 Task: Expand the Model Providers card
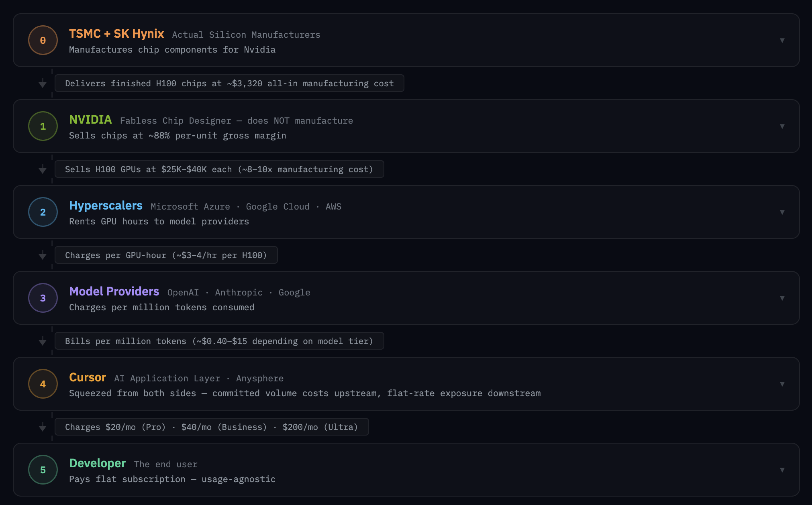click(x=782, y=298)
